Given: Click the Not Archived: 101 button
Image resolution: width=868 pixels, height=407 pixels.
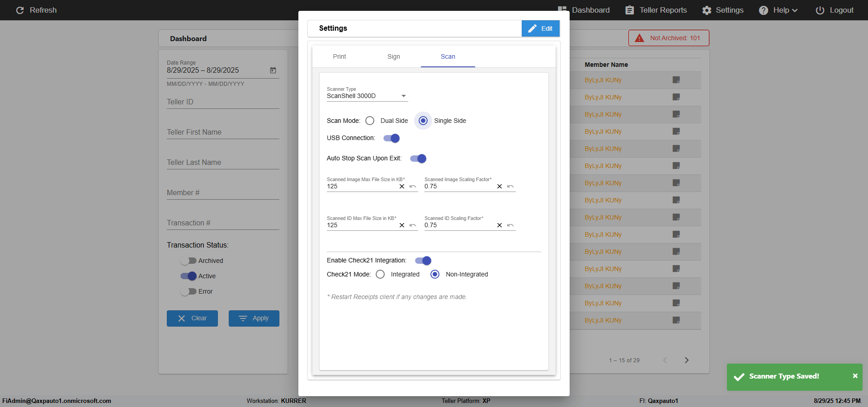Looking at the screenshot, I should coord(669,38).
